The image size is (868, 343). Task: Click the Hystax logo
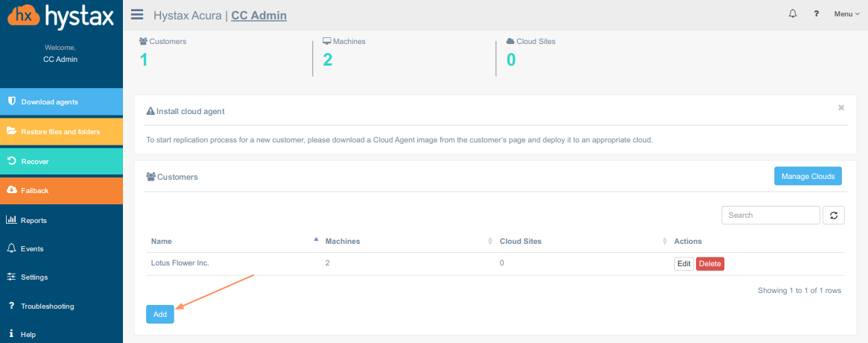tap(61, 16)
